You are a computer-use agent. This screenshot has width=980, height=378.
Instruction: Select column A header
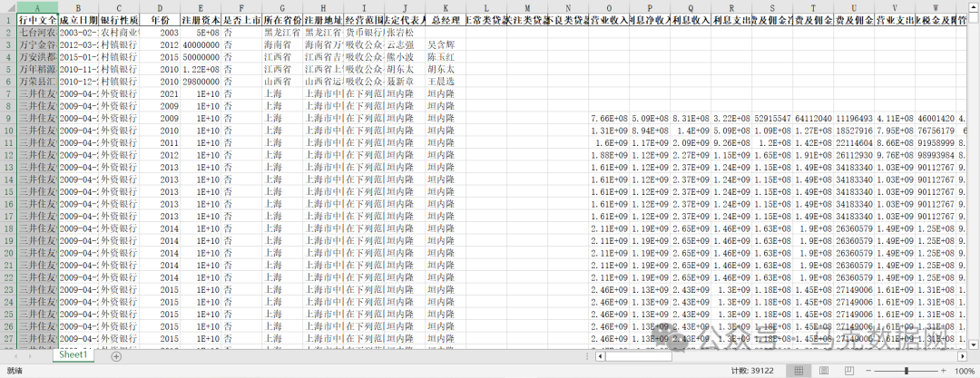tap(37, 8)
